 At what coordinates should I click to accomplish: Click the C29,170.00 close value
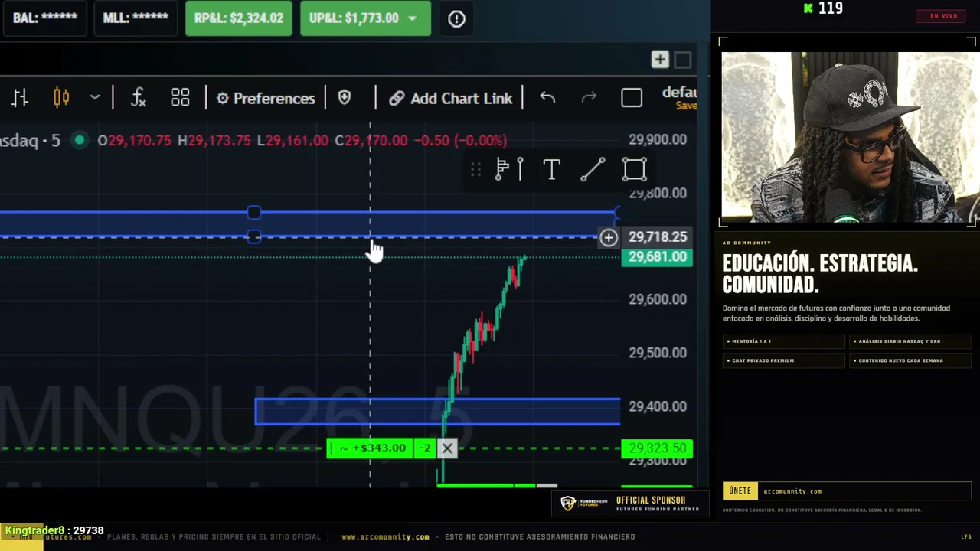pos(371,141)
